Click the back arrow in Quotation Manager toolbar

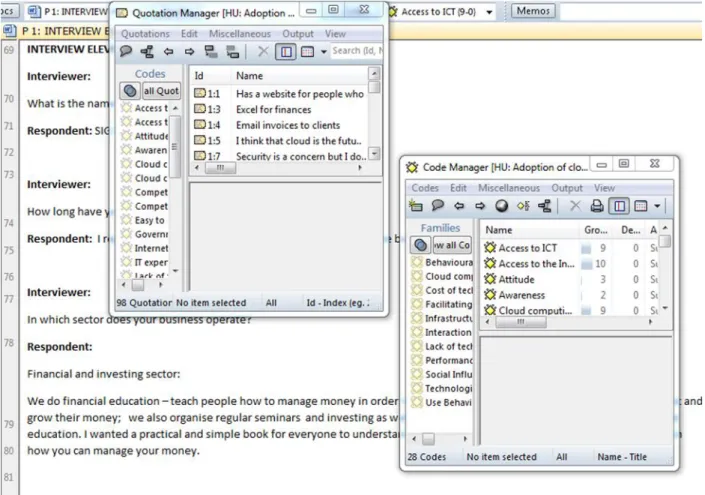click(x=169, y=52)
